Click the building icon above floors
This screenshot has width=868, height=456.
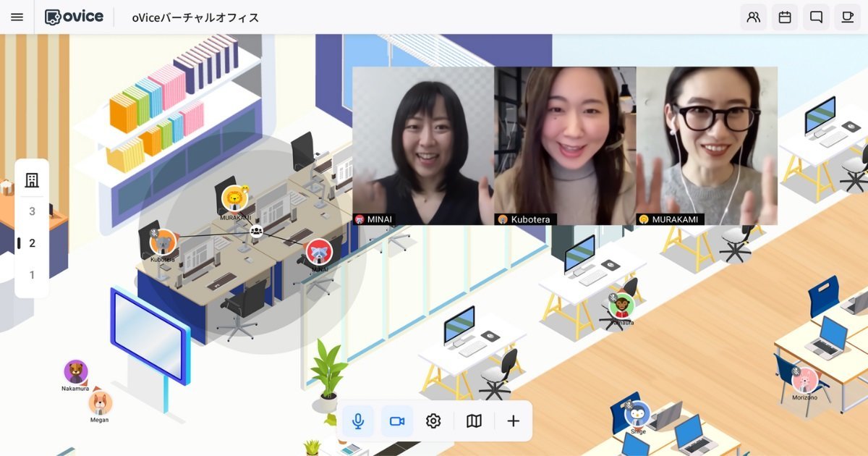point(32,180)
